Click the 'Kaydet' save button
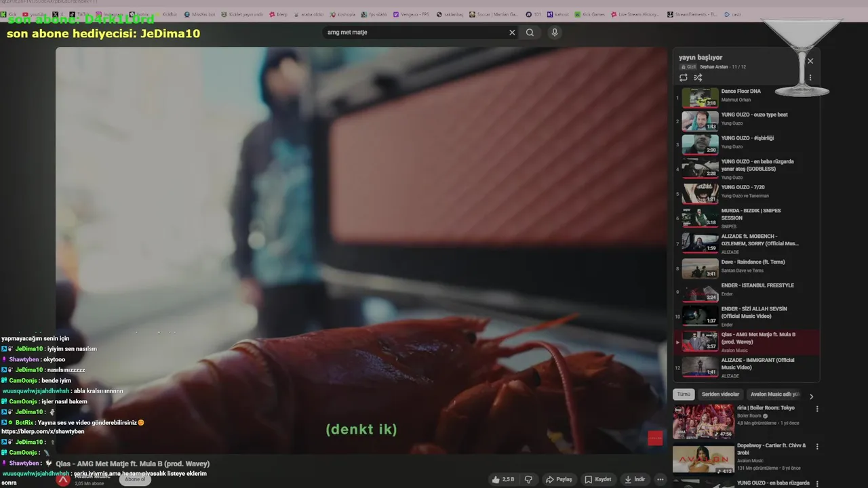Screen dimensions: 868x488 [598, 479]
